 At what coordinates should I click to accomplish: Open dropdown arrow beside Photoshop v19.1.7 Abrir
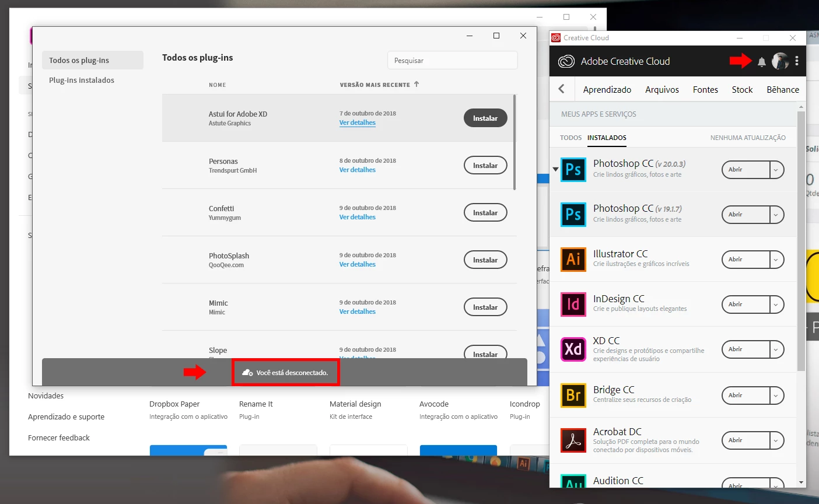(776, 215)
